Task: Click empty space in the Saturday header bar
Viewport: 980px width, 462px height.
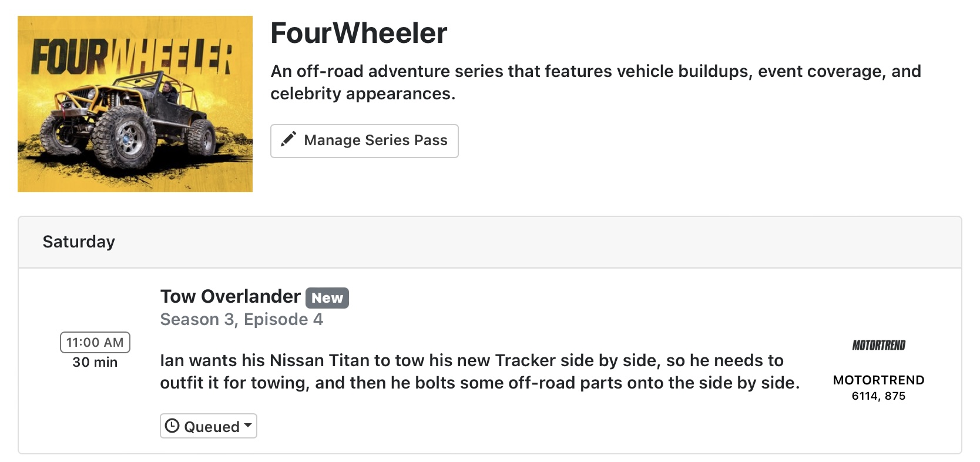Action: (x=529, y=242)
